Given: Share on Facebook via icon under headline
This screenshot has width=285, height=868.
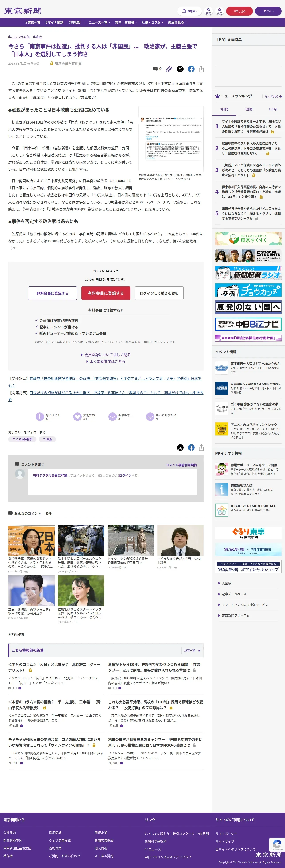Looking at the screenshot, I should coord(191,69).
